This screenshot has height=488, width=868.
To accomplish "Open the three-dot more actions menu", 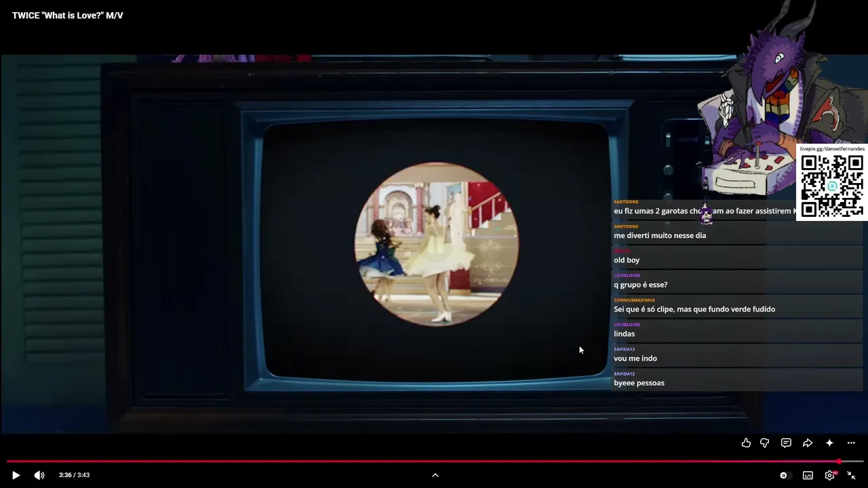I will (x=851, y=443).
